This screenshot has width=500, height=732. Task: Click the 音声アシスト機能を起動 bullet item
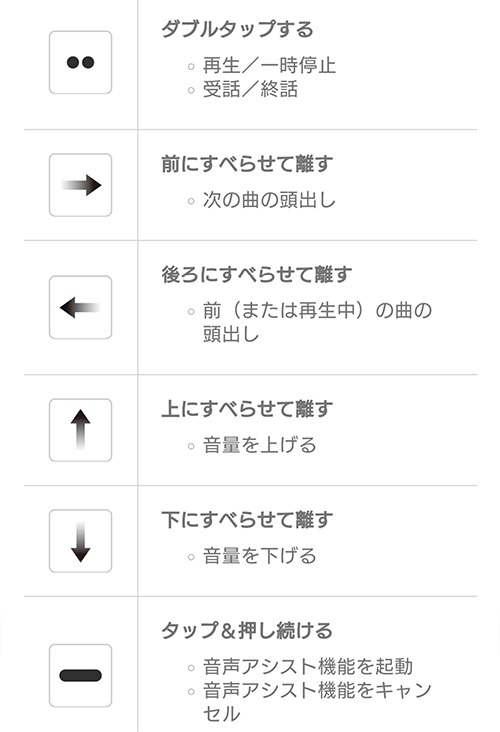point(308,666)
